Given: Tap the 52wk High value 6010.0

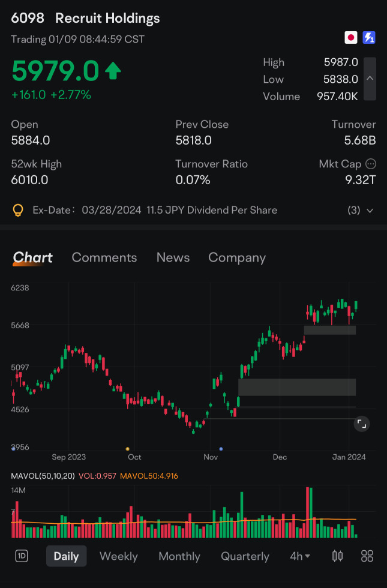Looking at the screenshot, I should tap(29, 180).
